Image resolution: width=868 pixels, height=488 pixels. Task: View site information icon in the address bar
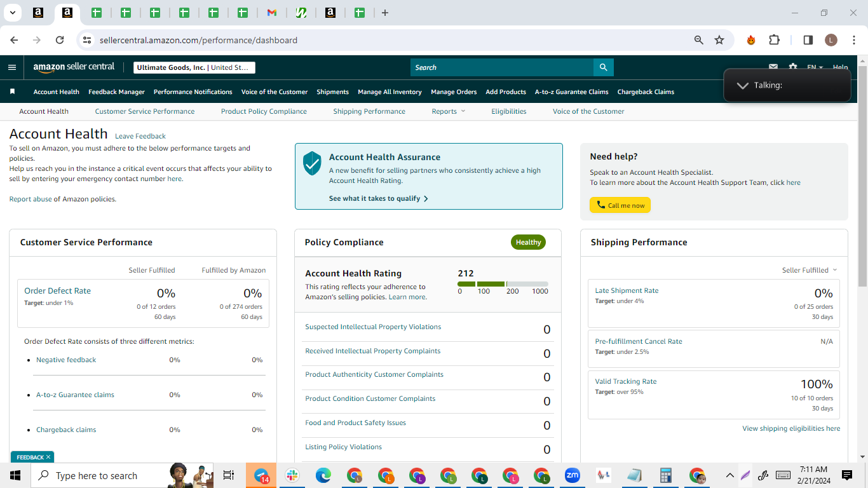tap(87, 40)
